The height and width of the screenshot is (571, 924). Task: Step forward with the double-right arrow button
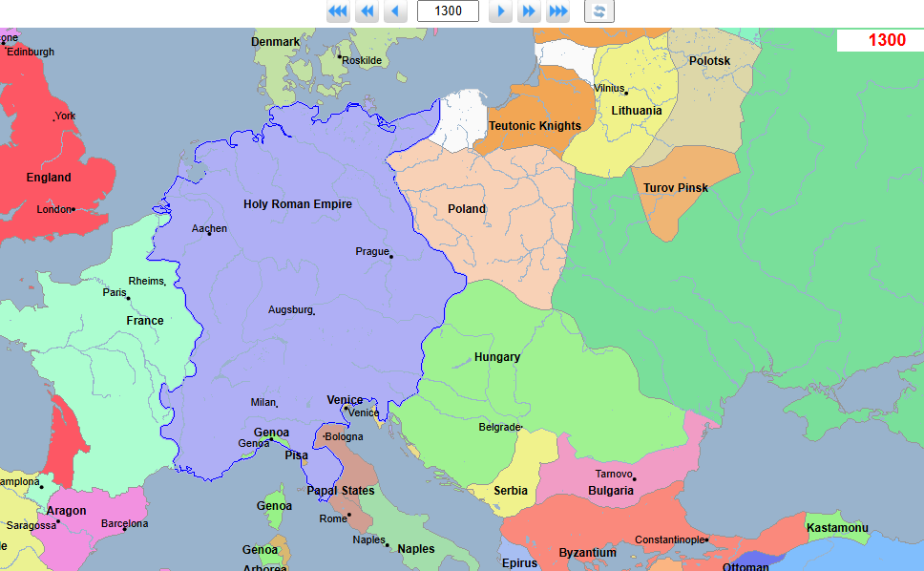[x=529, y=11]
